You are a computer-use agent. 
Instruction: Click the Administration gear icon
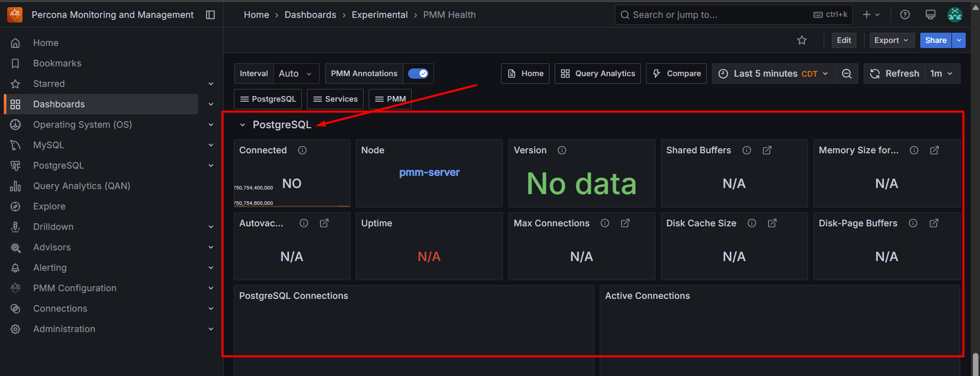pyautogui.click(x=15, y=329)
